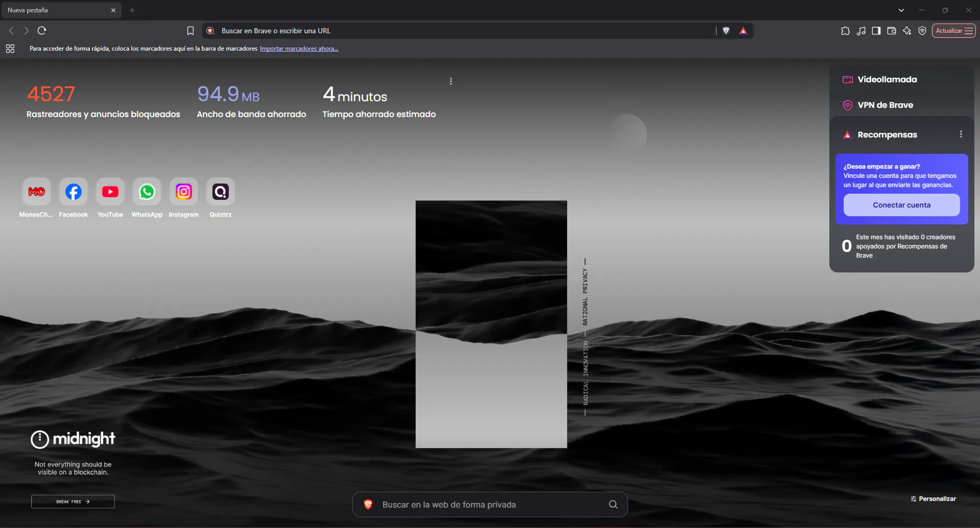Open the stats widget three-dot menu
This screenshot has width=980, height=528.
(451, 81)
